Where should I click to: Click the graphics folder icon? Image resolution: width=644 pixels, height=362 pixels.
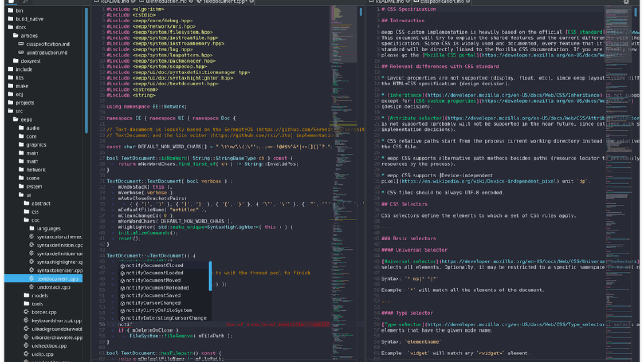21,144
